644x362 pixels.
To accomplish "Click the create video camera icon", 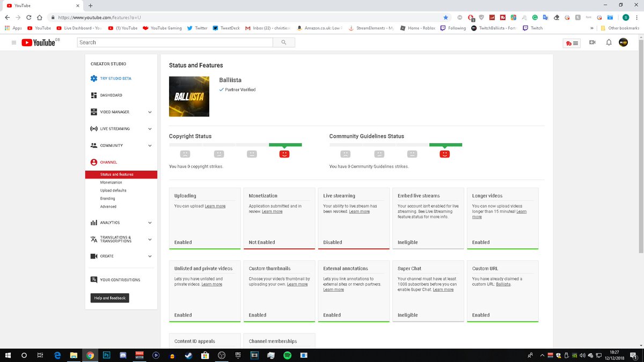I will 592,42.
